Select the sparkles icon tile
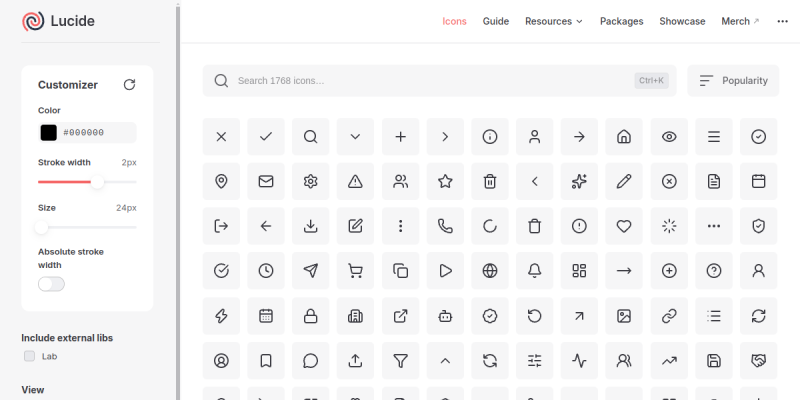The height and width of the screenshot is (400, 800). [579, 181]
